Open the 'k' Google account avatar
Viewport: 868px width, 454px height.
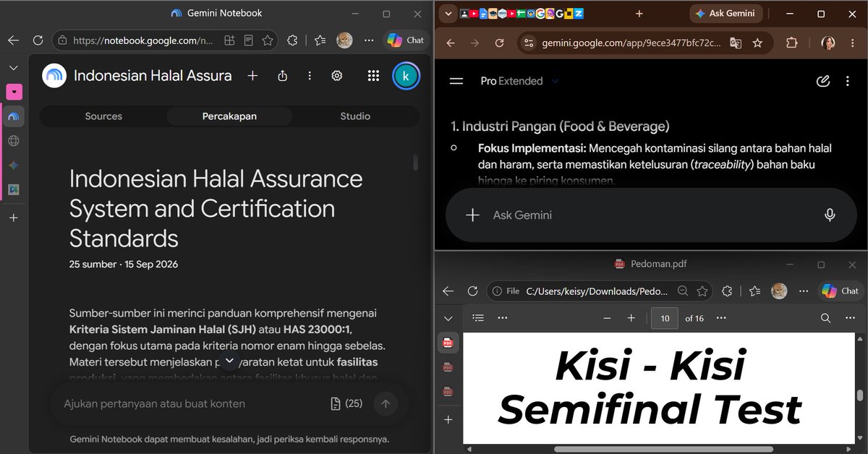coord(406,75)
